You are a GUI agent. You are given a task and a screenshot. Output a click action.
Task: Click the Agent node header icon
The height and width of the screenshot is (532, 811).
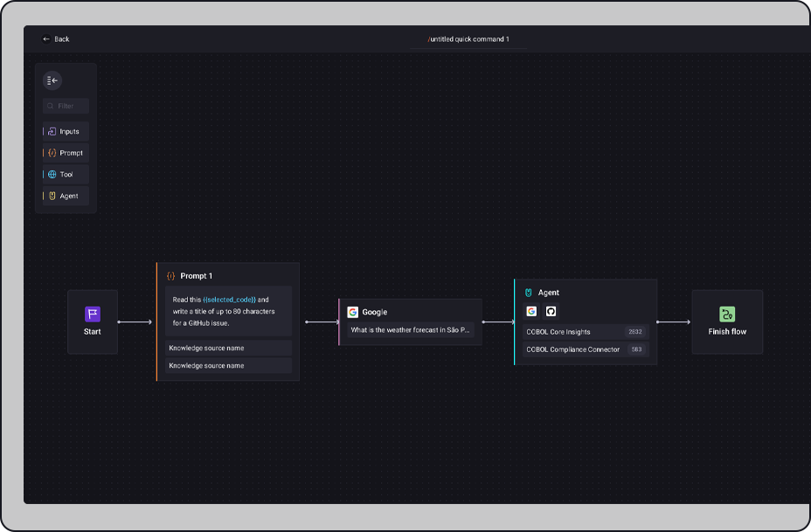click(x=529, y=293)
